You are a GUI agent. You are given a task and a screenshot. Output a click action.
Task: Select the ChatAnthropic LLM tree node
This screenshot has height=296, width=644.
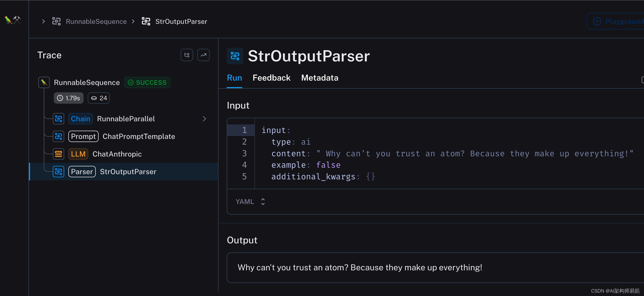[x=117, y=154]
